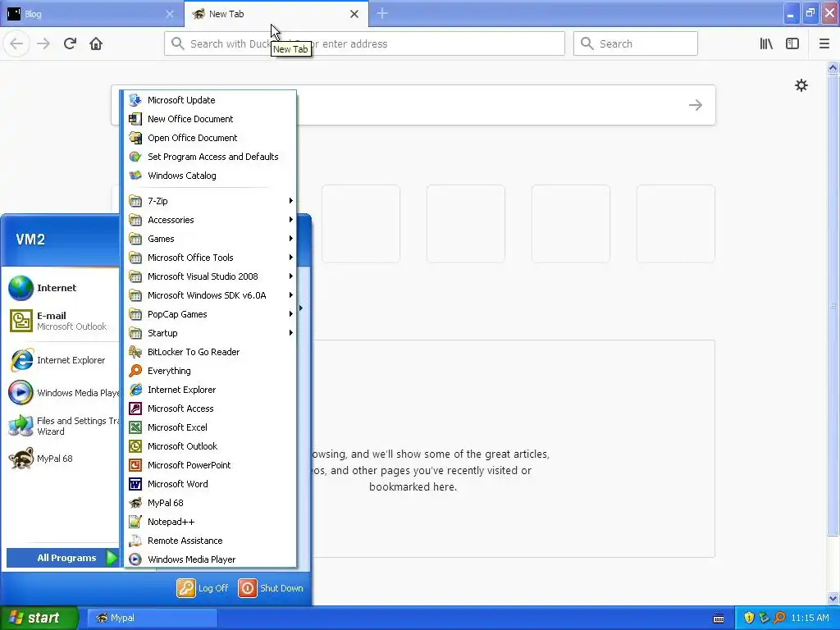
Task: Expand the PopCap Games submenu
Action: point(208,314)
